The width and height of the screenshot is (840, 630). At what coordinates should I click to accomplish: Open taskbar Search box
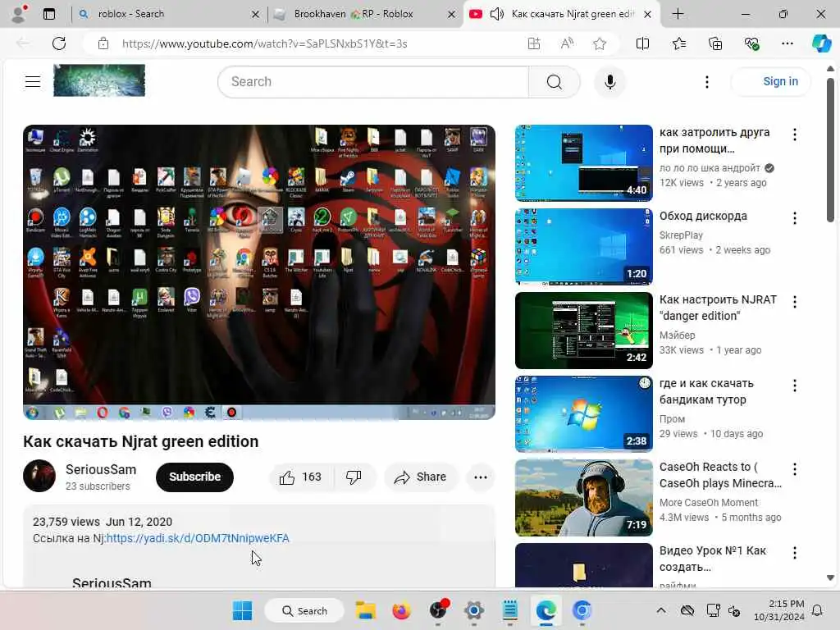pos(304,610)
